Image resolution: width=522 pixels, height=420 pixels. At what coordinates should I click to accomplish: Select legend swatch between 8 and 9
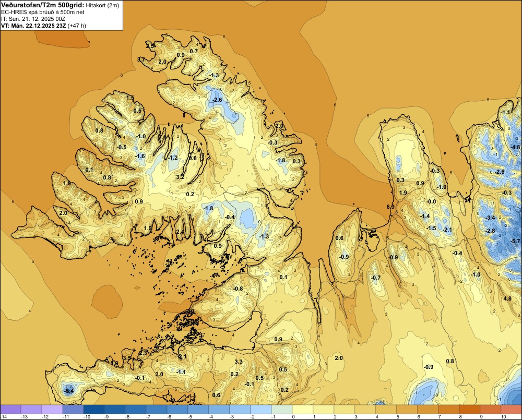[469, 410]
